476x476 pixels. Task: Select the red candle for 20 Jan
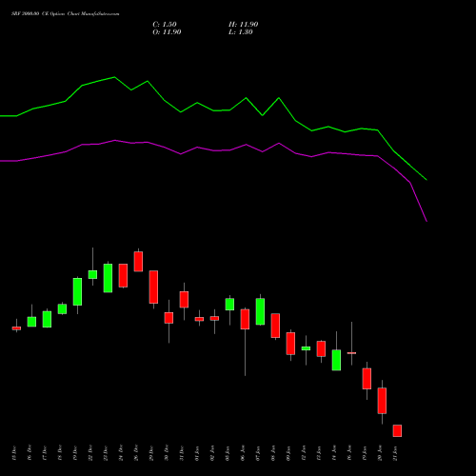(382, 401)
